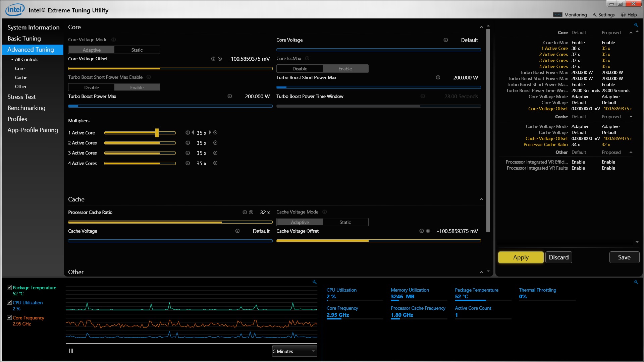644x362 pixels.
Task: Click info icon beside Processor Cache Ratio
Action: (x=245, y=212)
